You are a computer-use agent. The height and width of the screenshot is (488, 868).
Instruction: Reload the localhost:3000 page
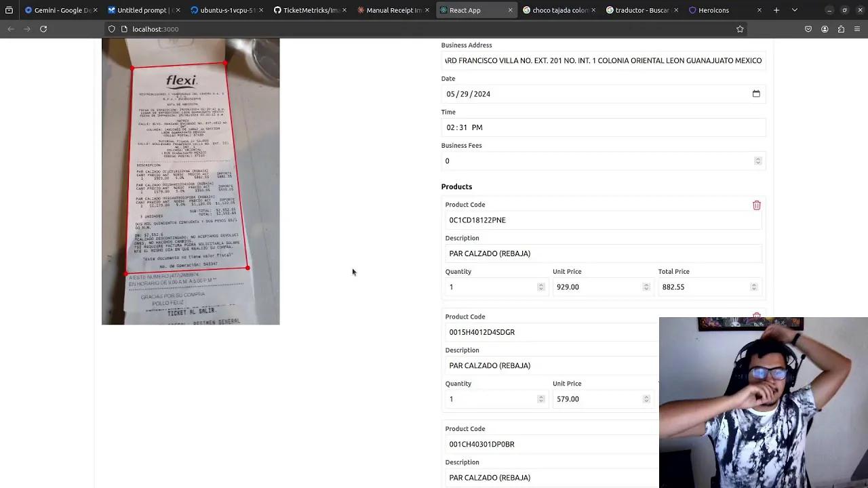(43, 29)
